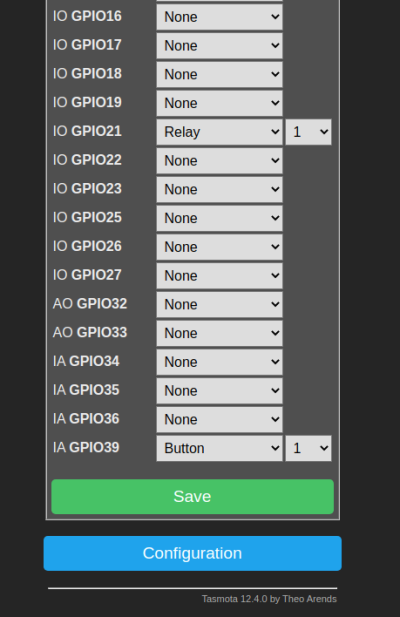Open the GPIO19 function dropdown
This screenshot has width=400, height=617.
[219, 103]
